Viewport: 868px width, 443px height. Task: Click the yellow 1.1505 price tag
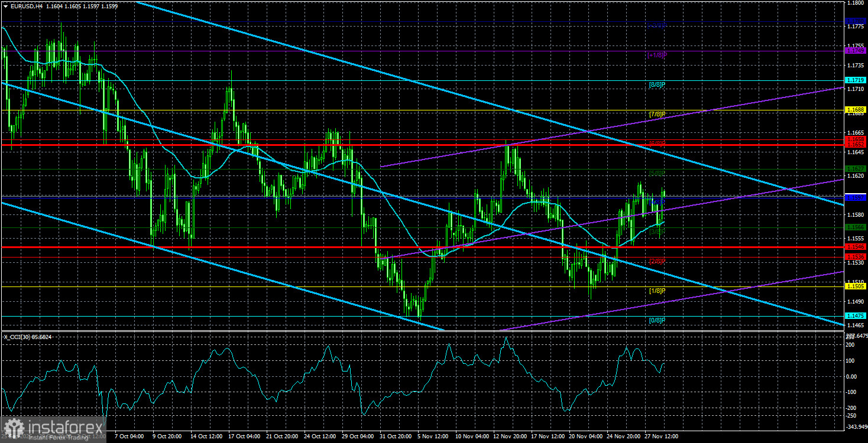pyautogui.click(x=856, y=285)
